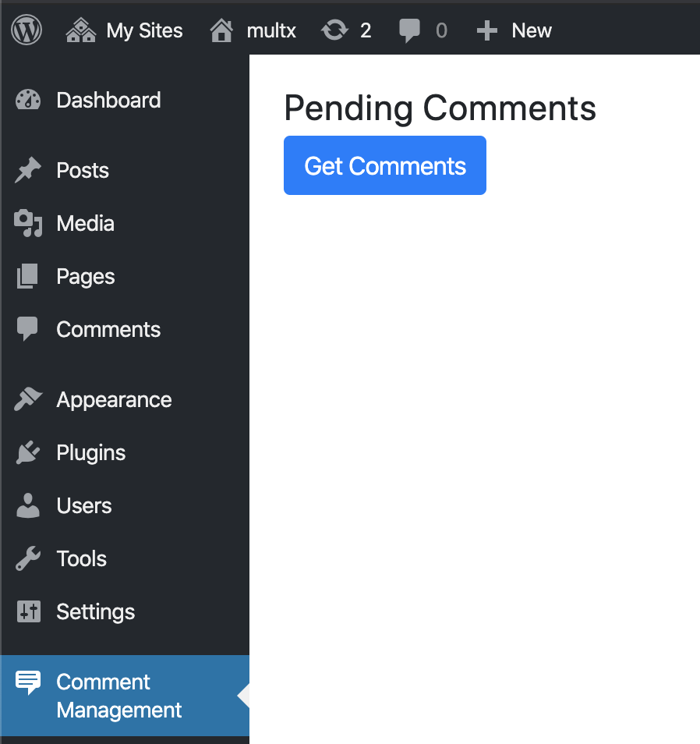Click the Posts pushpin icon
Screen dimensions: 700x744
28,170
